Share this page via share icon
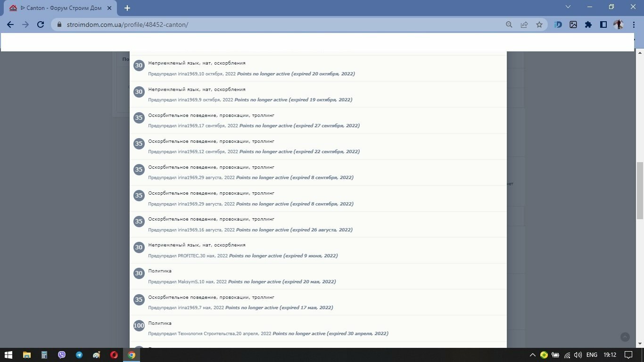The image size is (644, 362). click(x=524, y=25)
